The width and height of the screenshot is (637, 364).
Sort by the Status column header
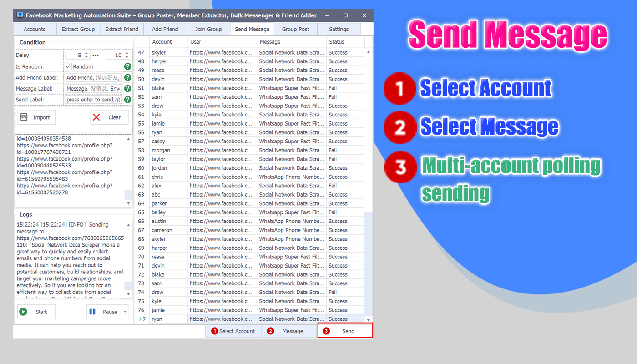coord(345,42)
